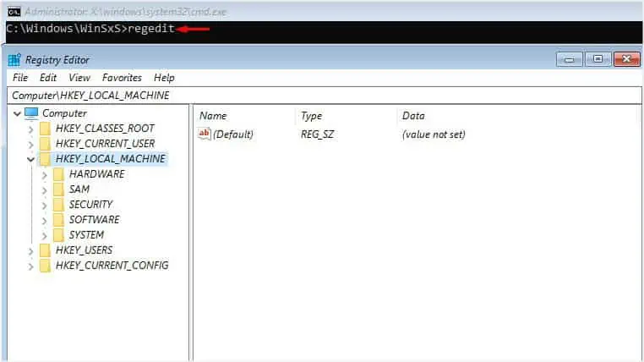The image size is (644, 362).
Task: Select the HKEY_CURRENT_CONFIG label
Action: 112,266
